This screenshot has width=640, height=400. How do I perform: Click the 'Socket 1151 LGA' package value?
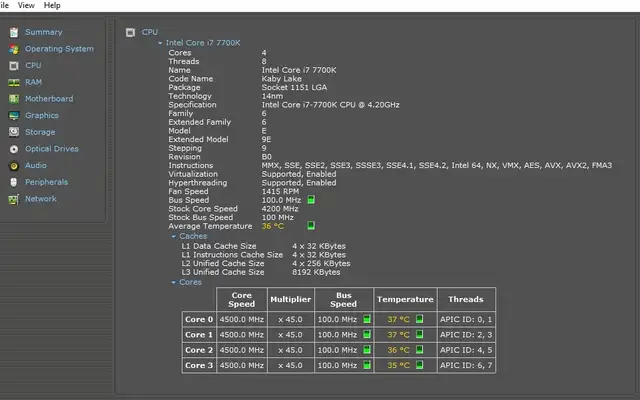tap(294, 87)
